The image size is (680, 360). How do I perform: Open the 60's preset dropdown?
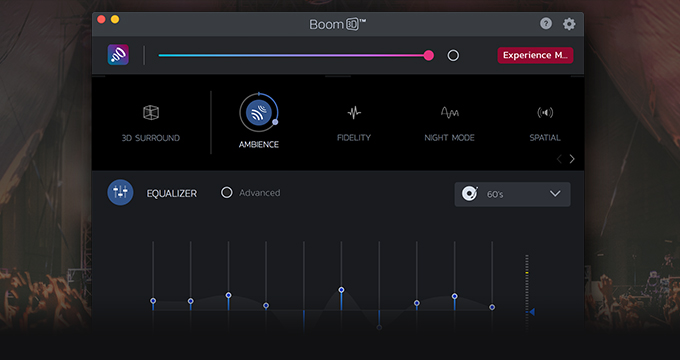click(x=512, y=194)
